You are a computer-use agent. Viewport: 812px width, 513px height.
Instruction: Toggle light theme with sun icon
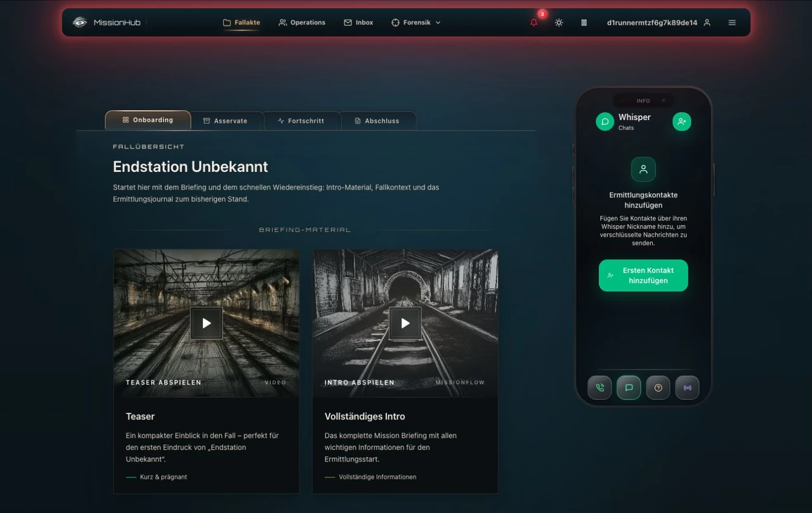[x=559, y=22]
